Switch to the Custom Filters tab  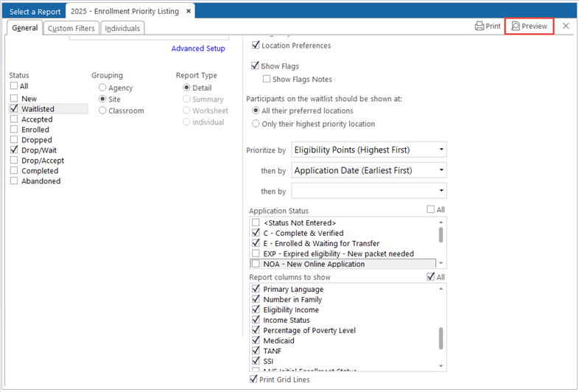[72, 28]
